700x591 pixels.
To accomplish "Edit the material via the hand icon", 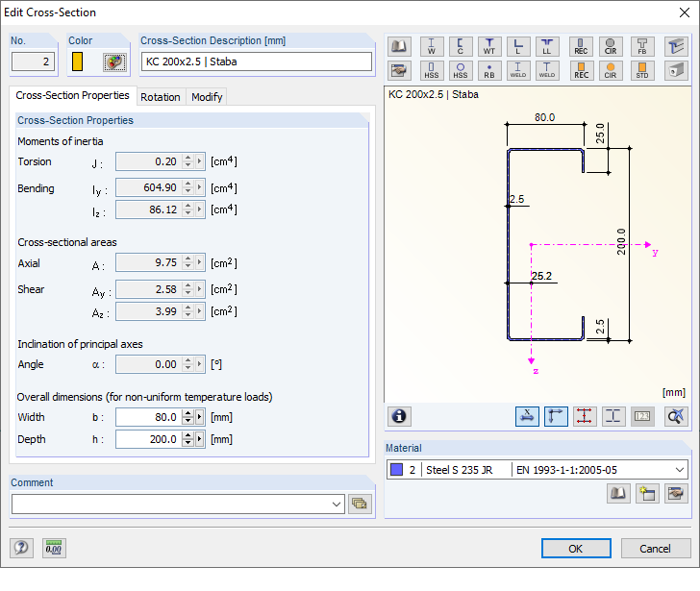I will pos(676,493).
